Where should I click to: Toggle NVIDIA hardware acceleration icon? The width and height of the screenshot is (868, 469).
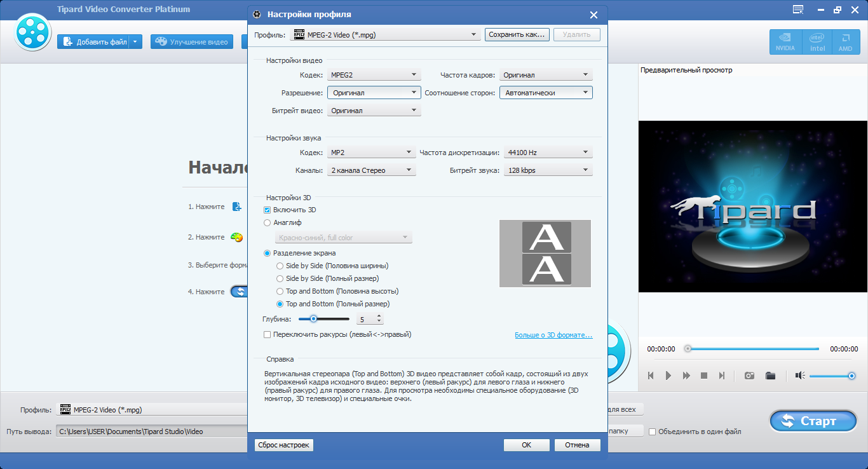tap(785, 42)
